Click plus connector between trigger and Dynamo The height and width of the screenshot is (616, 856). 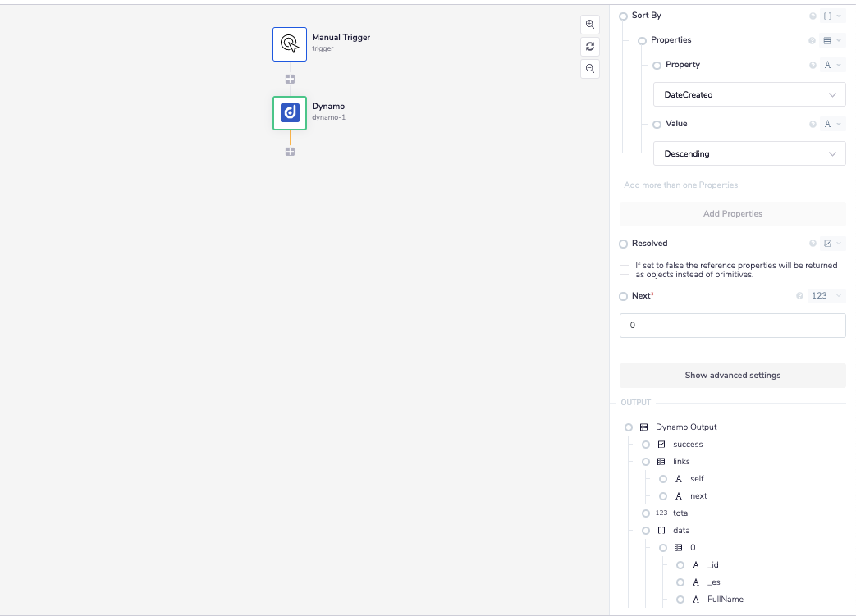pos(290,80)
